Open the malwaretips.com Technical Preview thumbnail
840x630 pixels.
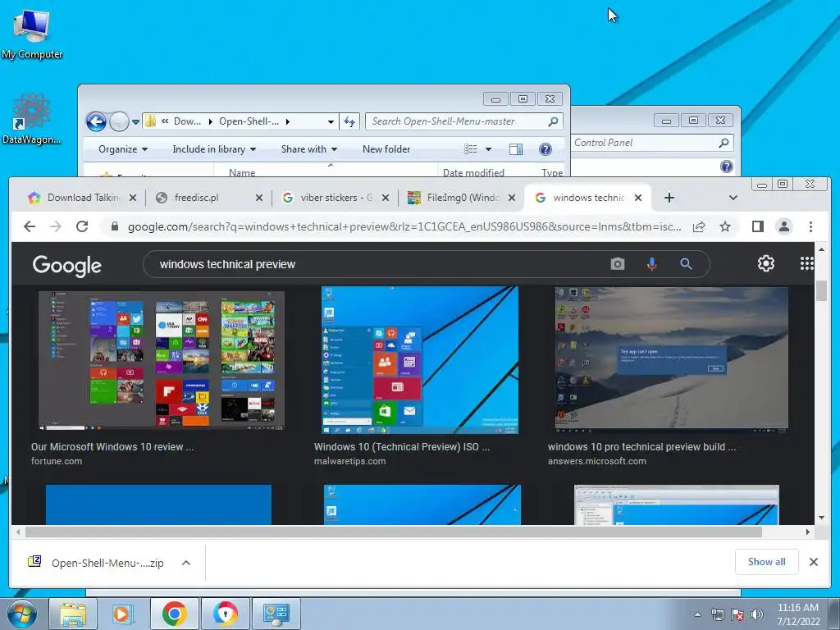(x=419, y=360)
